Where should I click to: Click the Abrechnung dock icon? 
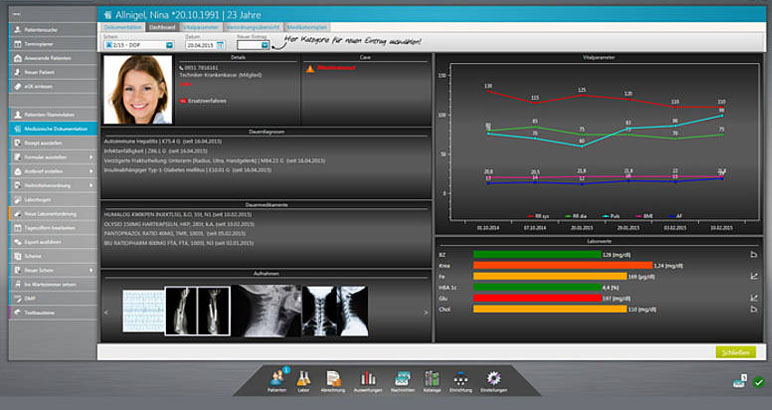coord(334,378)
